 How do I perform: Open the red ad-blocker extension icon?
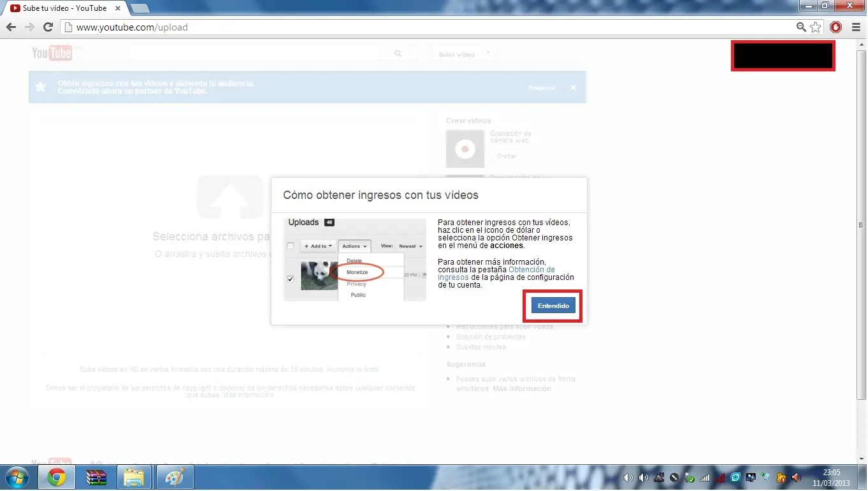click(x=836, y=27)
